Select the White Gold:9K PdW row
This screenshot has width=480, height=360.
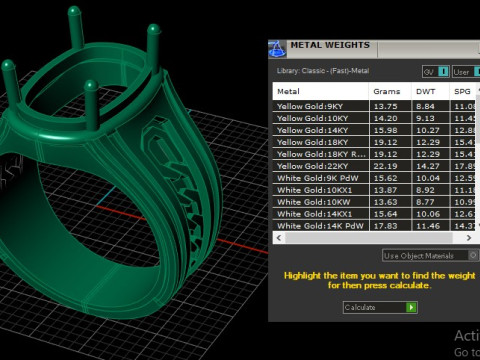[374, 178]
